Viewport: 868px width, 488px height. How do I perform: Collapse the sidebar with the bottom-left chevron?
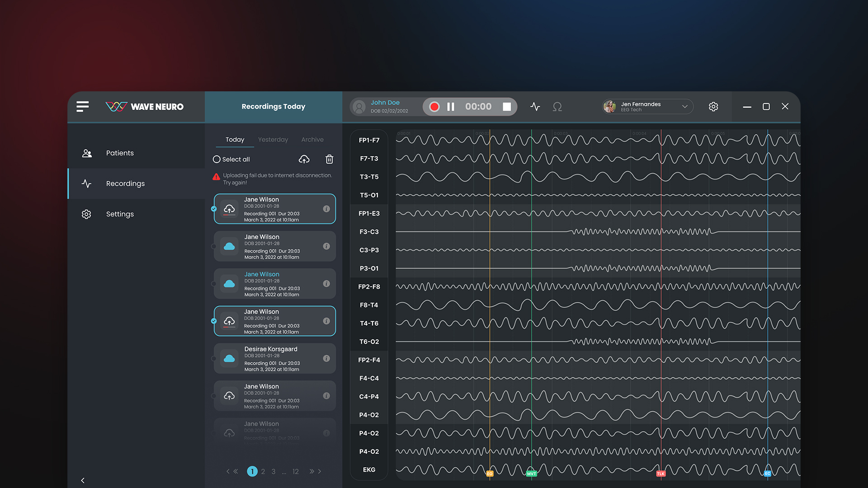coord(83,480)
